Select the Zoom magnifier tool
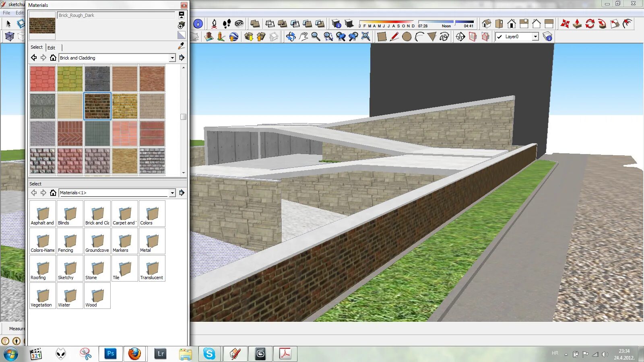644x362 pixels. (316, 37)
